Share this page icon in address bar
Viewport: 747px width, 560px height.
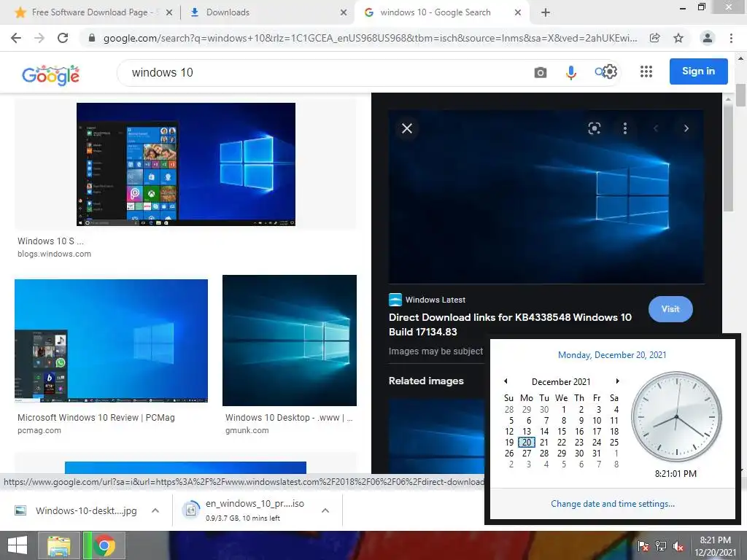click(655, 38)
